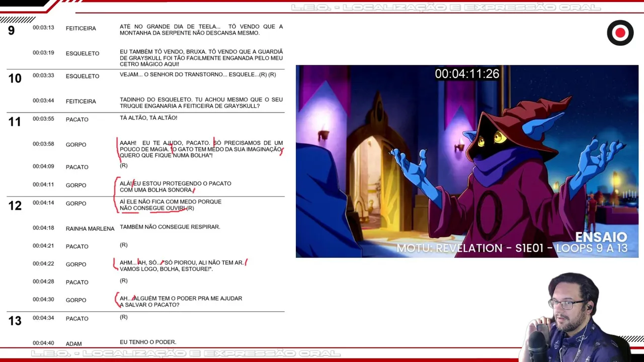Screen dimensions: 644x362
Task: Click the line 'AAAH! EU TE AJUDO, PACATO'
Action: point(201,149)
